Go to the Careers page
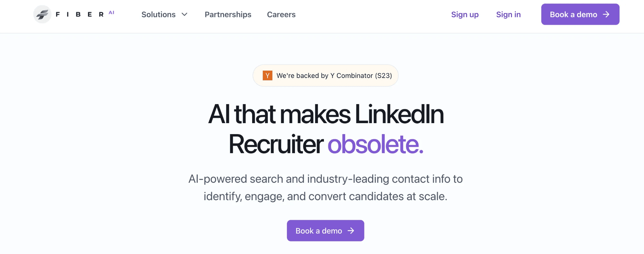Viewport: 644px width, 254px height. 281,15
